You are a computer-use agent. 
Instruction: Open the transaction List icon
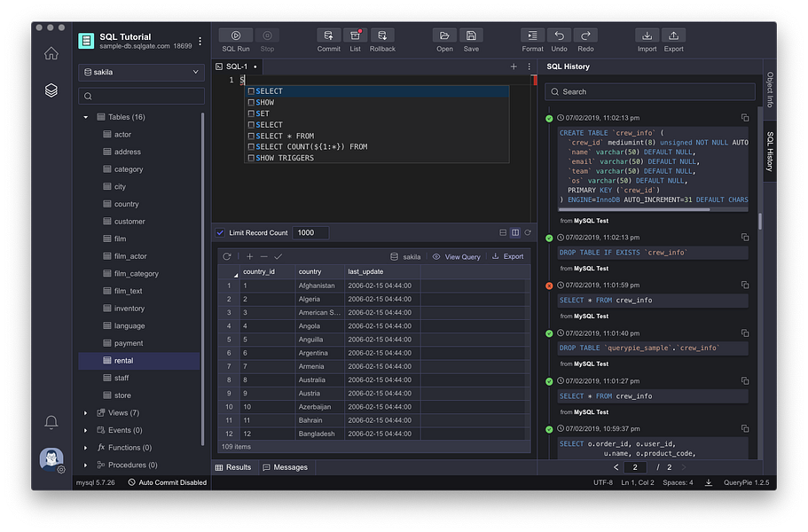(x=355, y=35)
